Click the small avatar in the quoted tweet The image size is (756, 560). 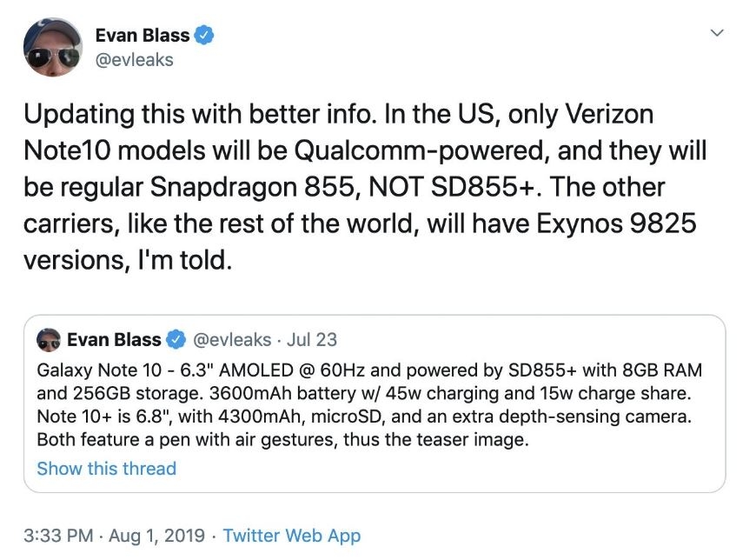(x=48, y=340)
